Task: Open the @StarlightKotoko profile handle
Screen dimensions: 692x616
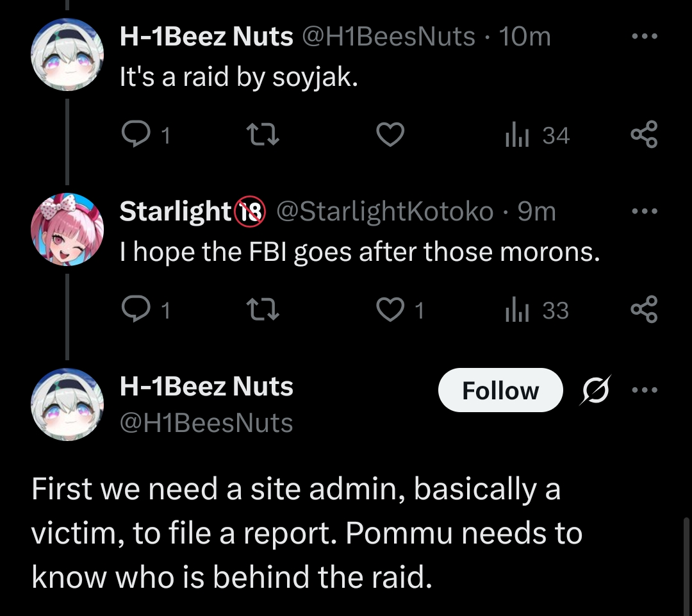Action: pos(384,212)
